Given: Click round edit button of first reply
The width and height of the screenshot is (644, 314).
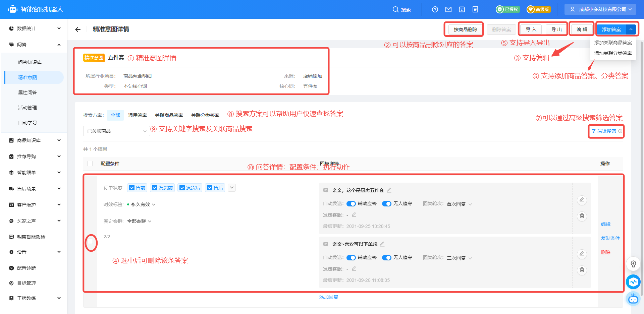Looking at the screenshot, I should click(x=582, y=200).
